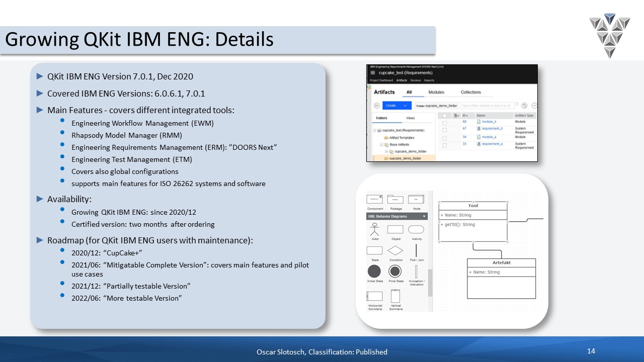This screenshot has height=362, width=644.
Task: Switch to the Folders tab
Action: (x=382, y=118)
